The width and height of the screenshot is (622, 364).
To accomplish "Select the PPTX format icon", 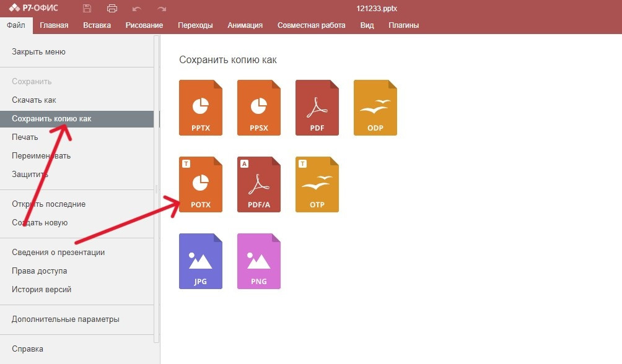I will (x=200, y=108).
